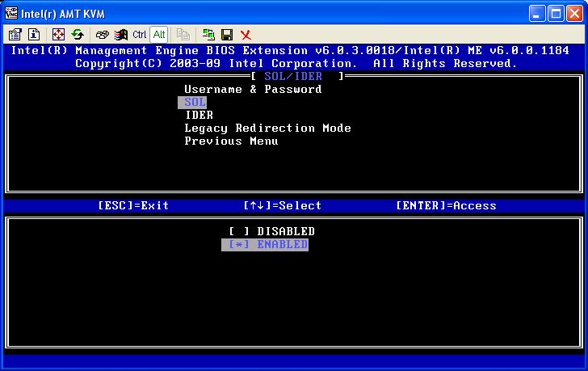Viewport: 588px width, 371px height.
Task: Click the full screen arrows icon
Action: click(x=58, y=35)
